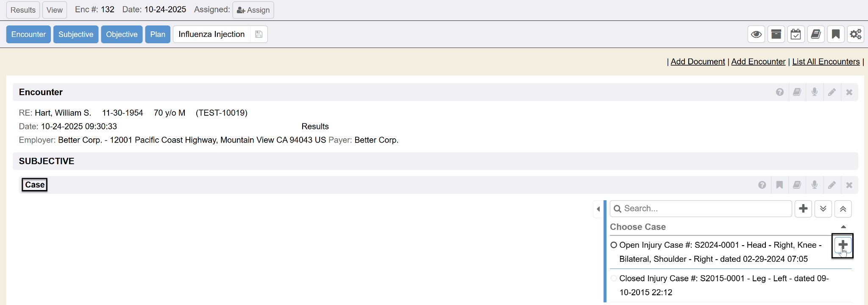
Task: Click the help icon in Case header
Action: coord(762,185)
